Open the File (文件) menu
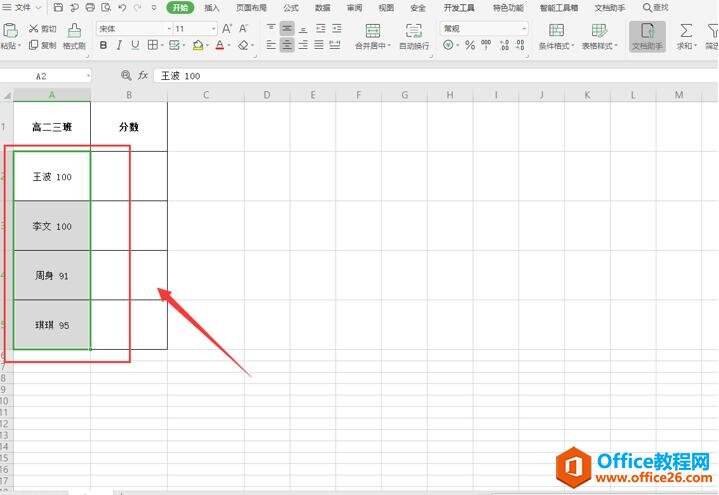 pos(22,7)
